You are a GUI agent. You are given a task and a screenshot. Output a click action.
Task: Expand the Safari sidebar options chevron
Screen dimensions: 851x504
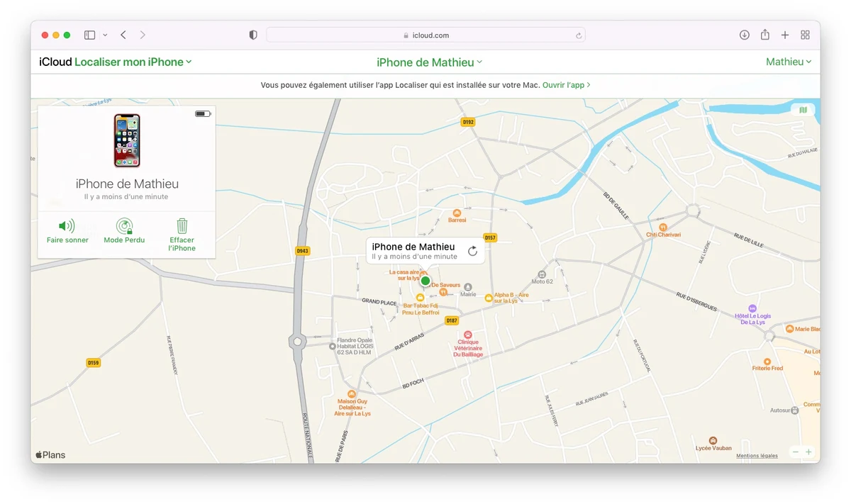105,35
